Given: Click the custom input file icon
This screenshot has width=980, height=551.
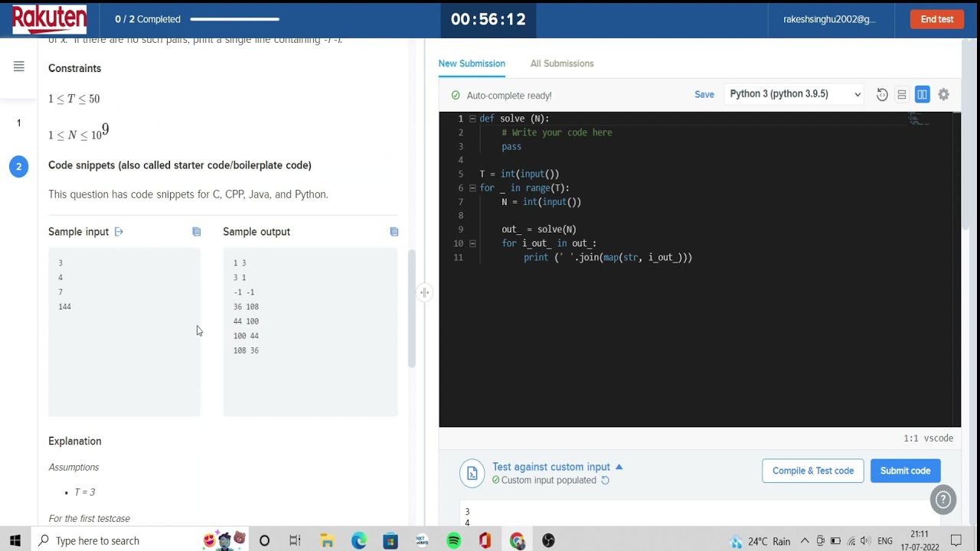Looking at the screenshot, I should coord(472,473).
